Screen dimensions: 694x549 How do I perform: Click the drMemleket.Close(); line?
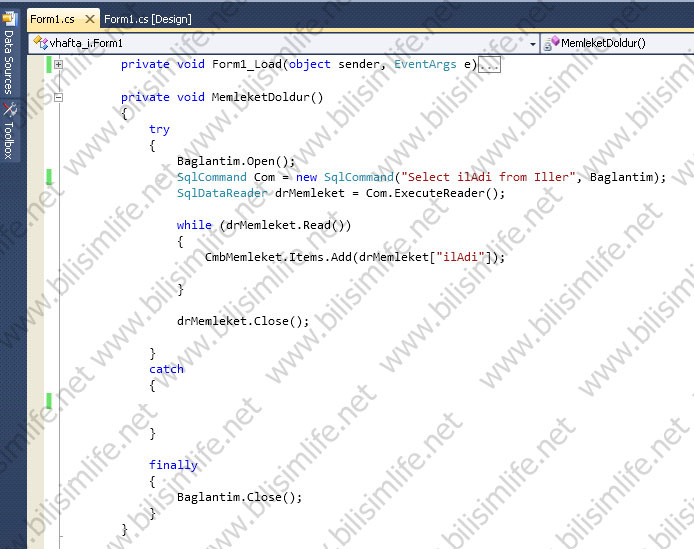point(243,321)
